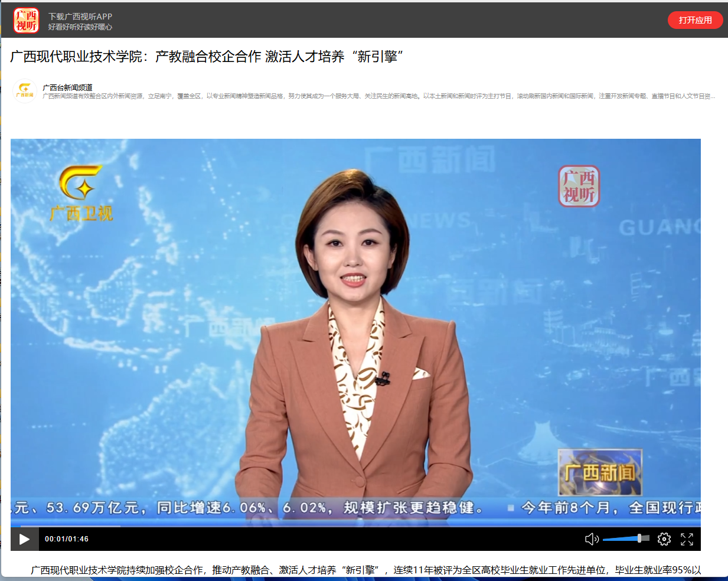Click the article title about 广西现代职业技术学院
The height and width of the screenshot is (581, 728).
pyautogui.click(x=207, y=57)
